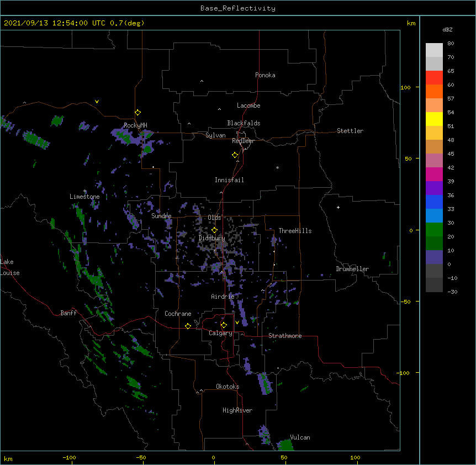Viewport: 476px width, 465px height.
Task: Click the Cochrane label
Action: pyautogui.click(x=178, y=314)
